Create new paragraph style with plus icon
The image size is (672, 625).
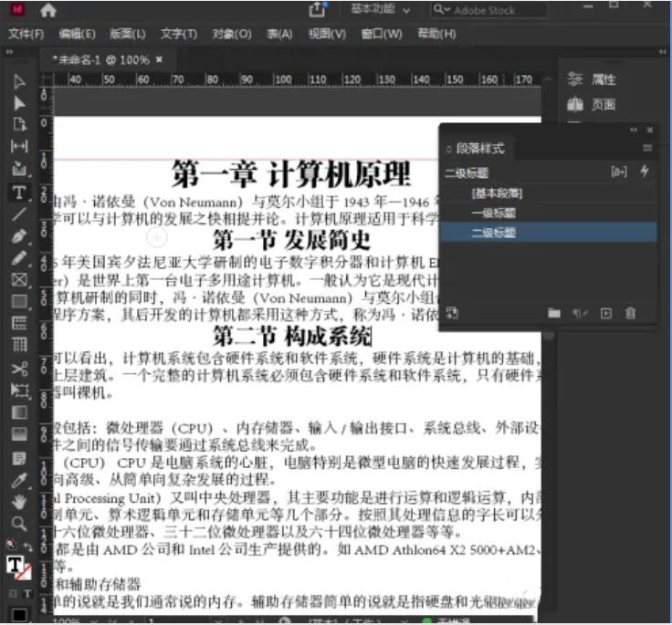point(605,313)
